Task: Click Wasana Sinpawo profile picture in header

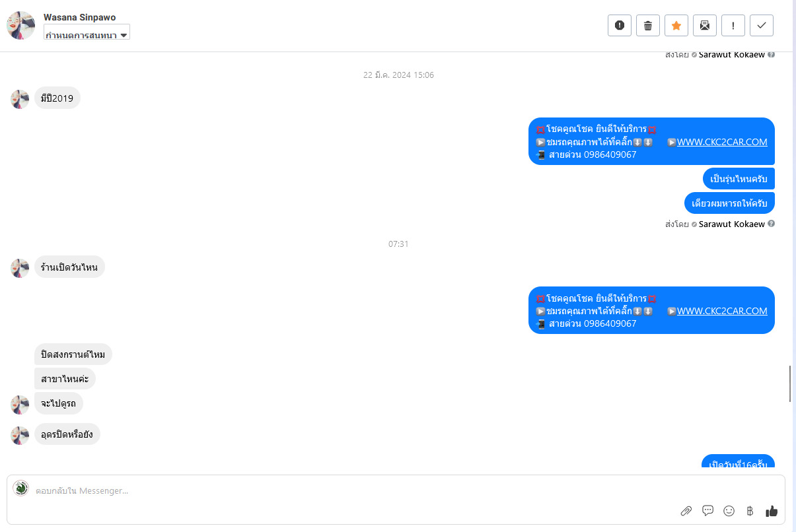Action: coord(21,26)
